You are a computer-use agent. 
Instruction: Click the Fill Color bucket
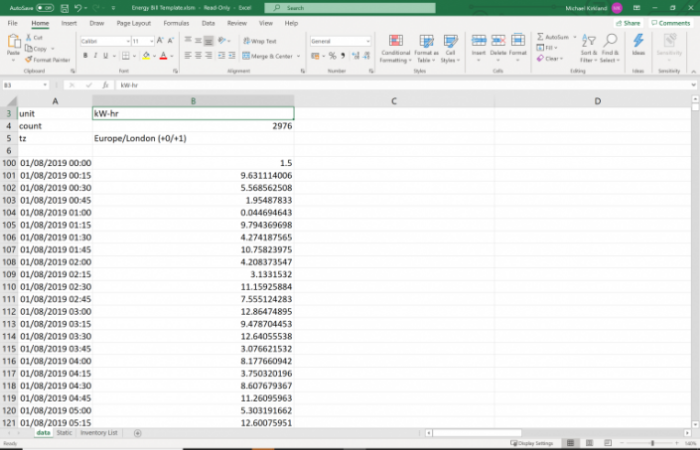click(x=146, y=56)
